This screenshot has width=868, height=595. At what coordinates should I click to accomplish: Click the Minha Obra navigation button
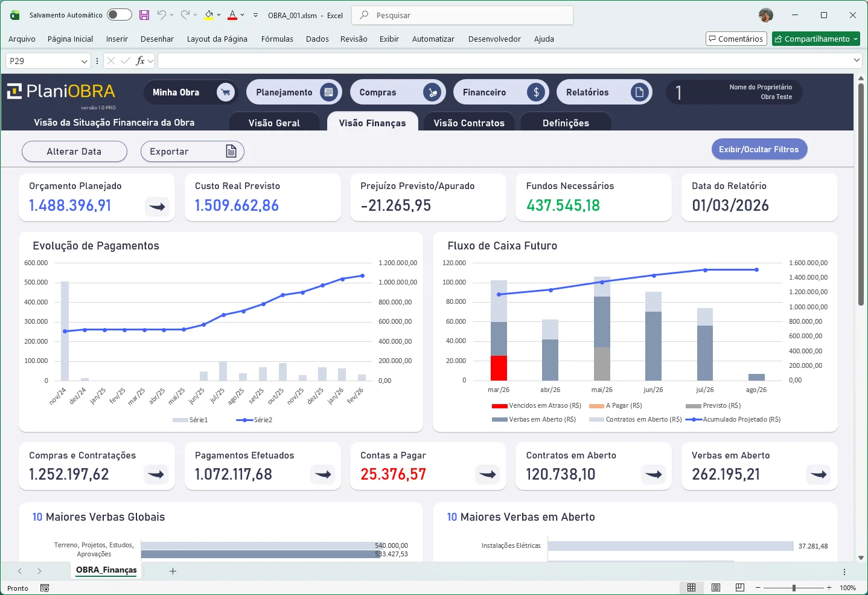[x=191, y=92]
